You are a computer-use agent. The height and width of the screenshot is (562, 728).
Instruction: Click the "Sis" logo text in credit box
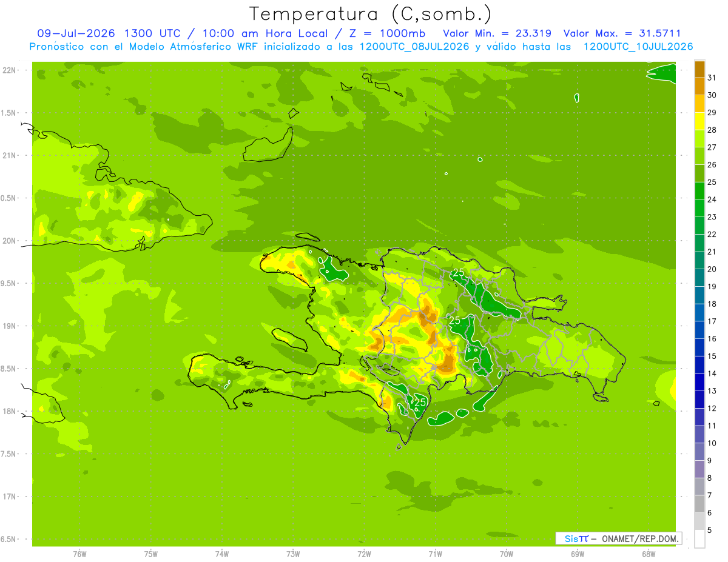(570, 538)
